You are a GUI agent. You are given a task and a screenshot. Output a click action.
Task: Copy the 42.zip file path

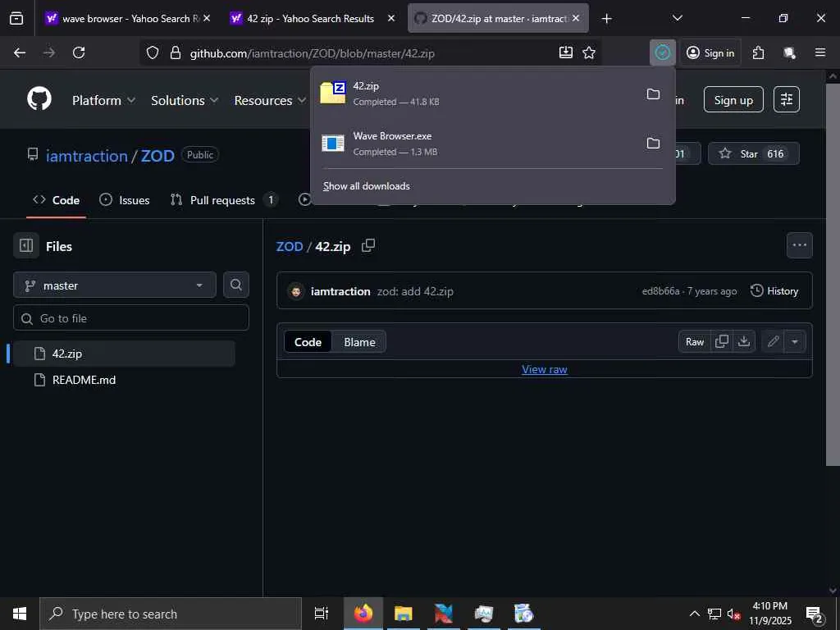click(x=368, y=246)
